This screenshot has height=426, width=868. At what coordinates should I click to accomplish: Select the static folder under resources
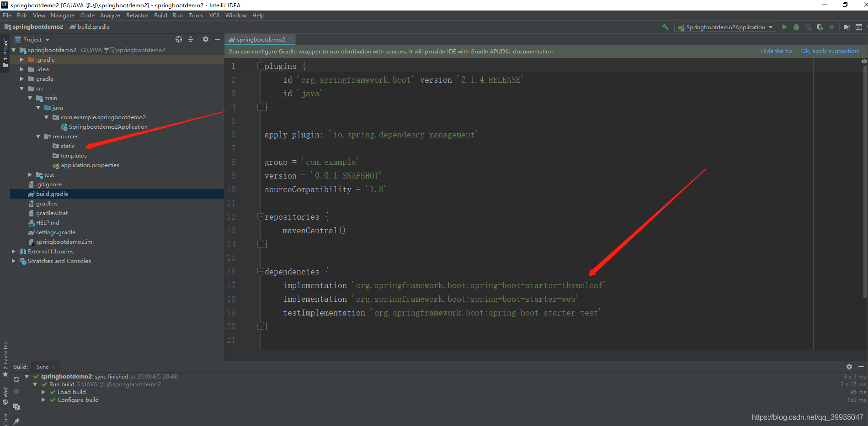pyautogui.click(x=63, y=146)
